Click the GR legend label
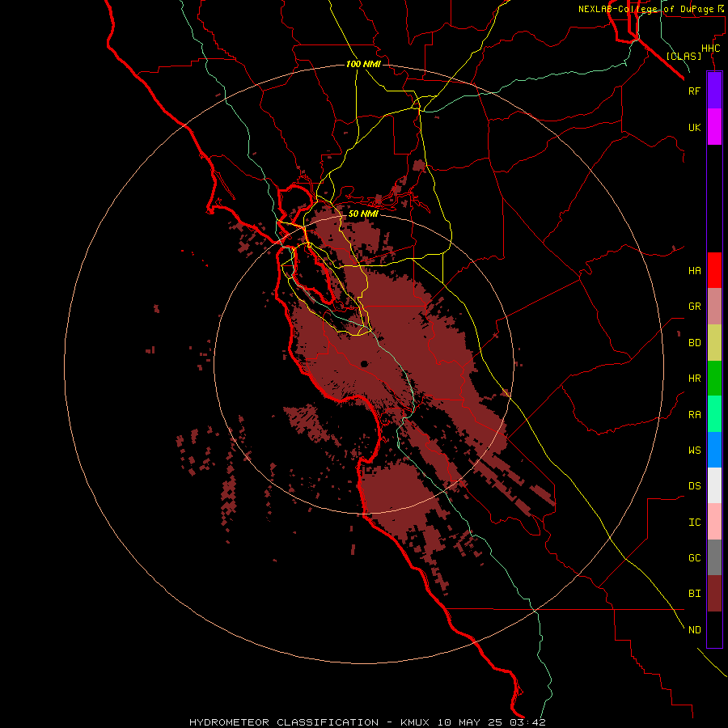Image resolution: width=728 pixels, height=728 pixels. (694, 307)
